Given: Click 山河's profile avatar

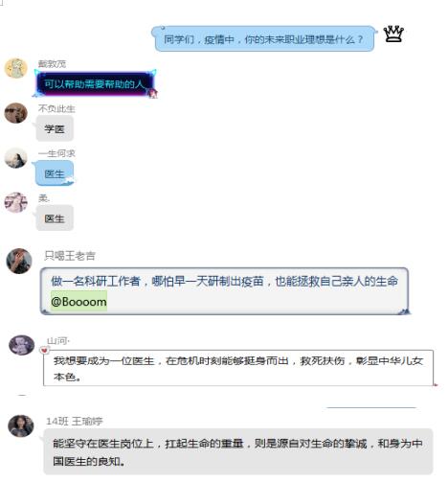Looking at the screenshot, I should (x=21, y=345).
